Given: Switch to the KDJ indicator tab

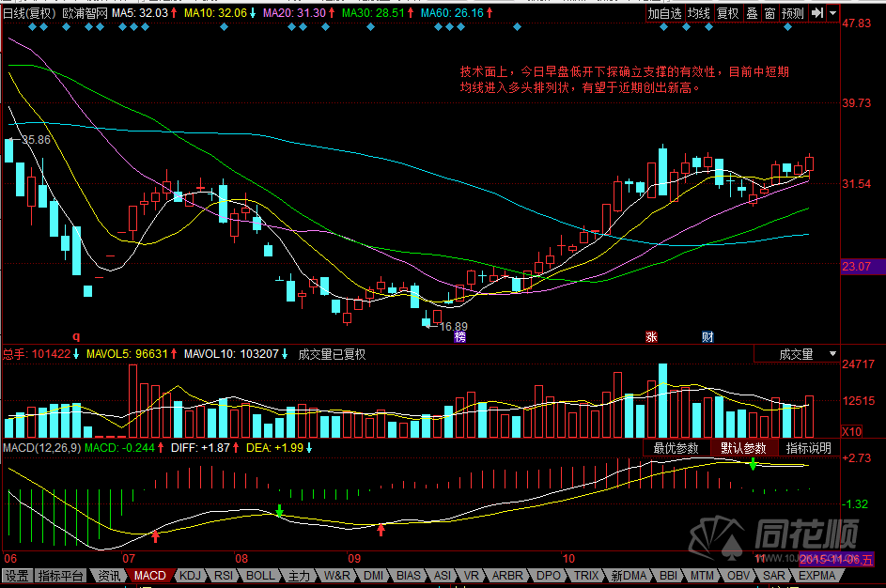Looking at the screenshot, I should point(190,575).
